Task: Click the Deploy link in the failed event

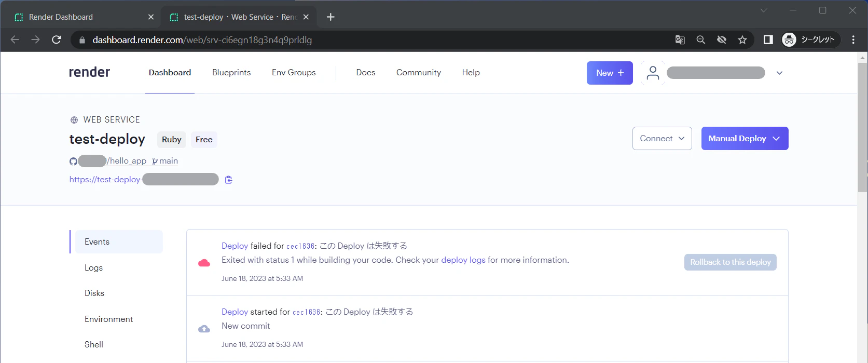Action: (235, 246)
